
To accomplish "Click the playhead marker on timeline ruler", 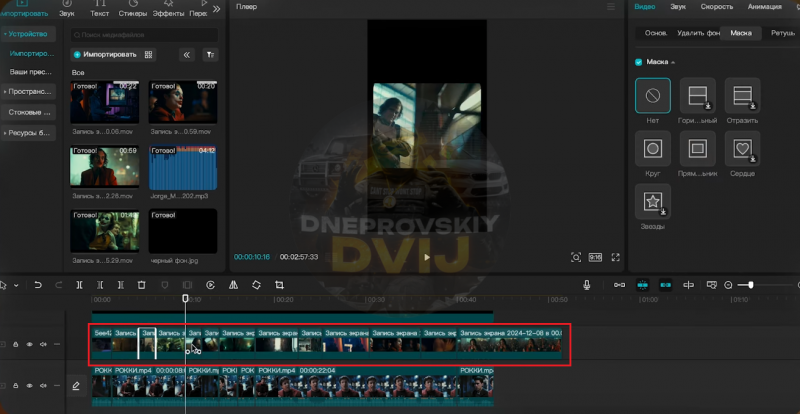I will 185,299.
